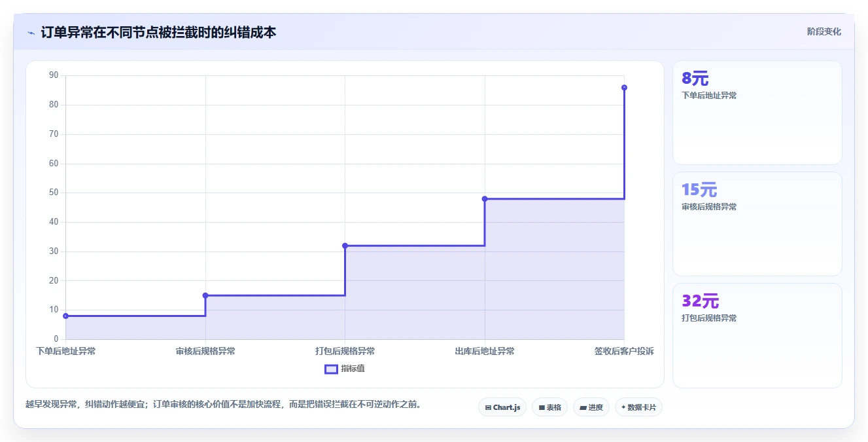This screenshot has height=442, width=868.
Task: Open the 8元 下单后地址异常 card
Action: pos(757,113)
